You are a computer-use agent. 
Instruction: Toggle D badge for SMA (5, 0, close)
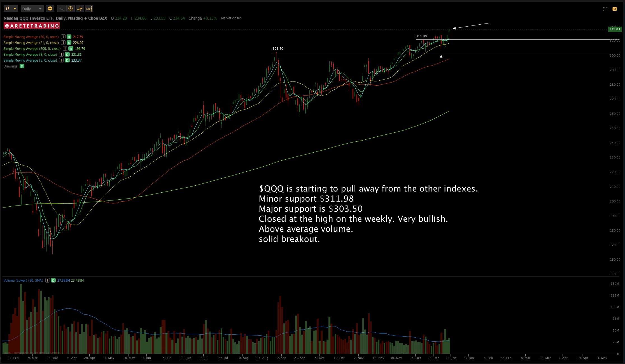67,60
